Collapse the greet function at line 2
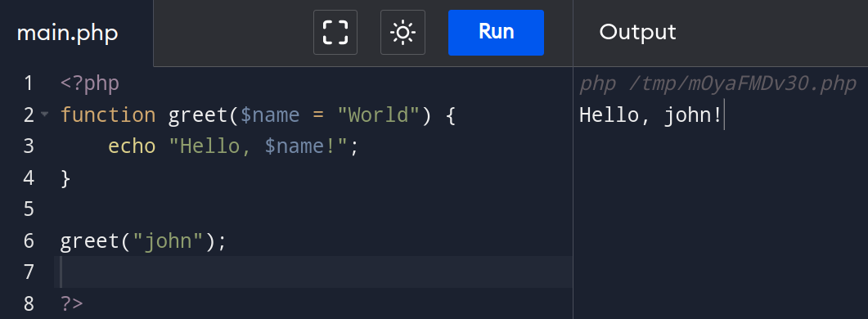 tap(44, 115)
